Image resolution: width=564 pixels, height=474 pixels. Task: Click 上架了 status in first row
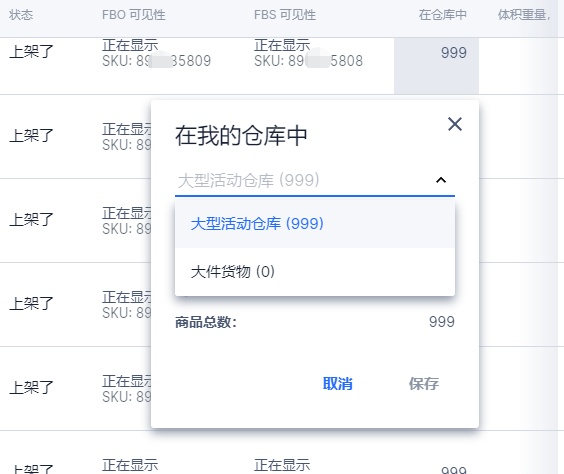tap(31, 52)
